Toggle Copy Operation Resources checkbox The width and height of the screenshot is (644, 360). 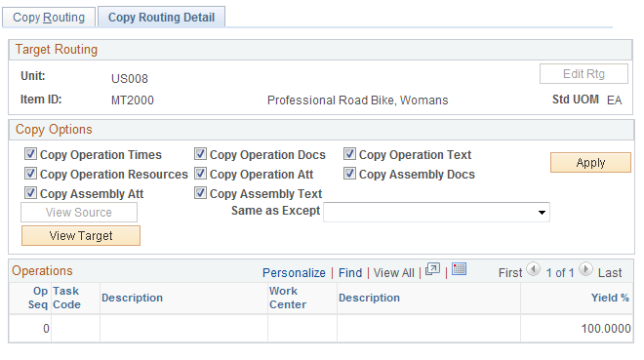tap(31, 174)
